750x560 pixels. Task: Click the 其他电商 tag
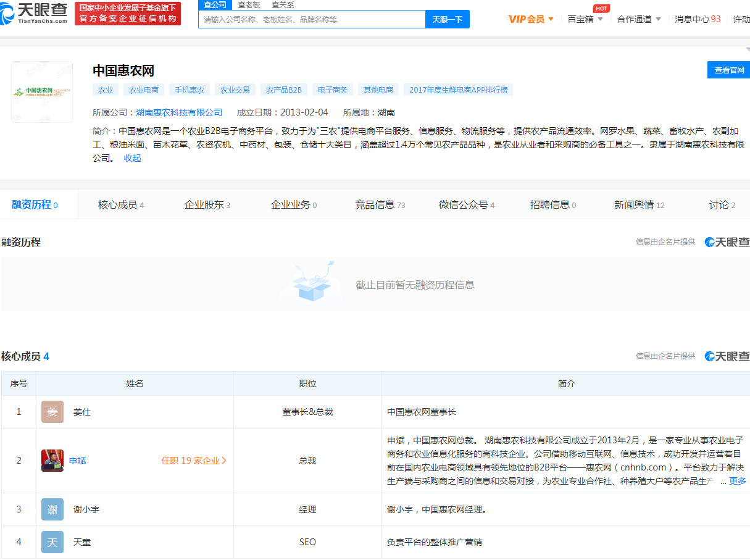click(x=378, y=90)
